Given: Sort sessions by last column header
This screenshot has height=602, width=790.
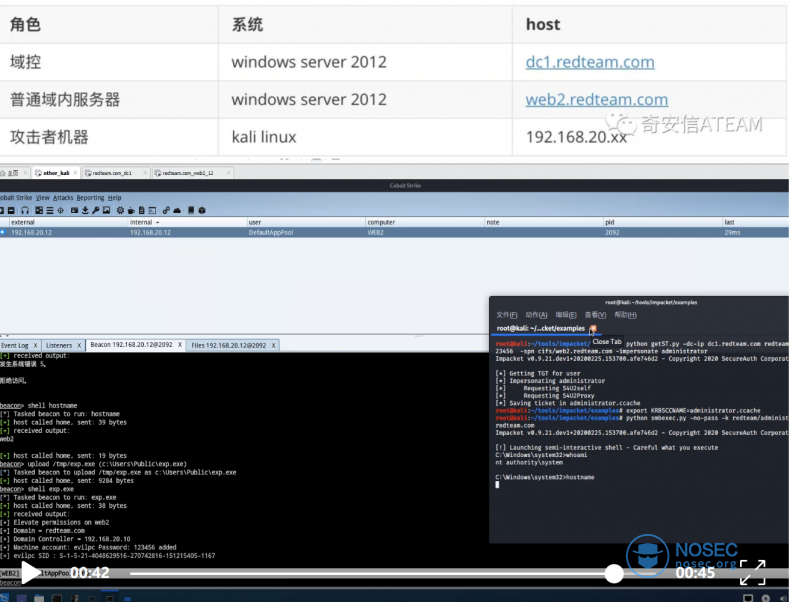Looking at the screenshot, I should tap(755, 222).
